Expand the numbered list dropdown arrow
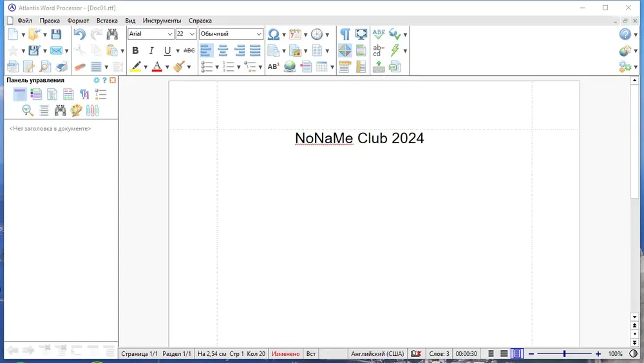The height and width of the screenshot is (363, 644). [x=239, y=67]
